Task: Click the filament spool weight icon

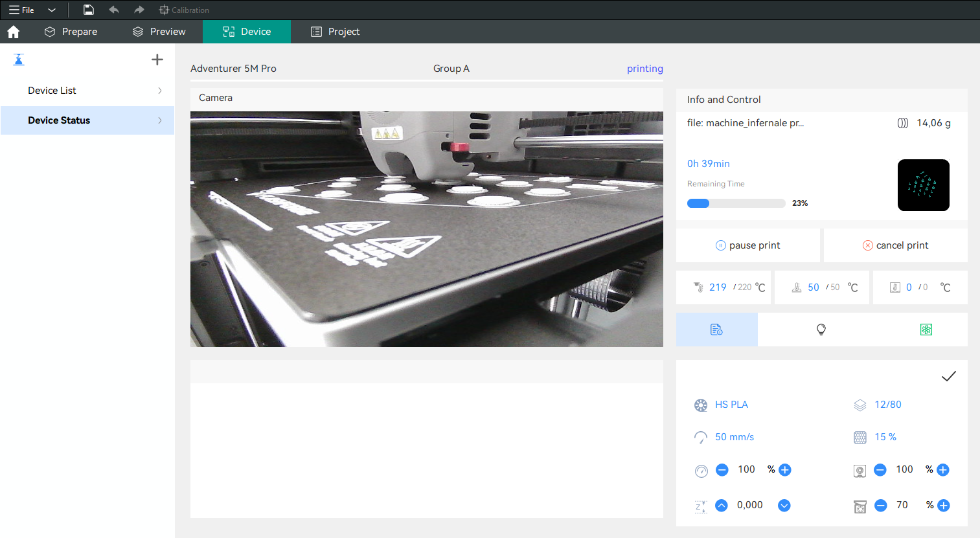Action: [x=903, y=123]
